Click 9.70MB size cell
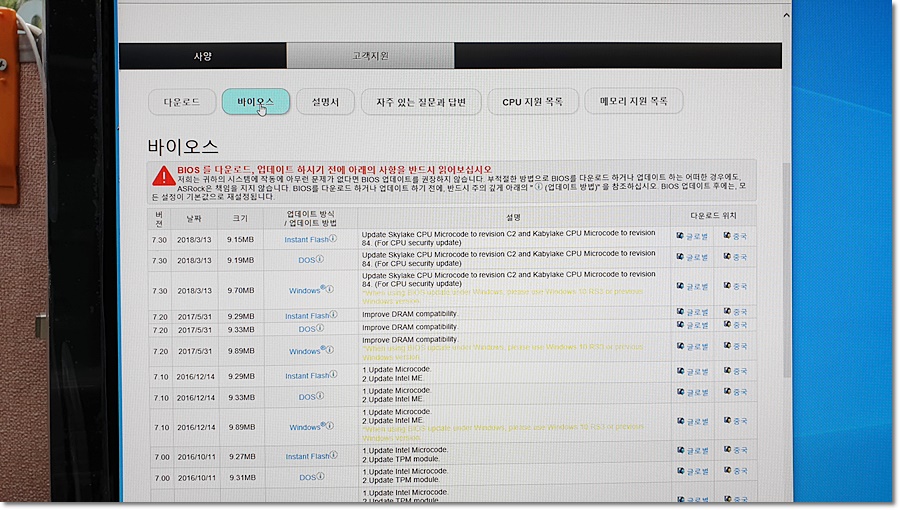This screenshot has width=900, height=510. 240,291
